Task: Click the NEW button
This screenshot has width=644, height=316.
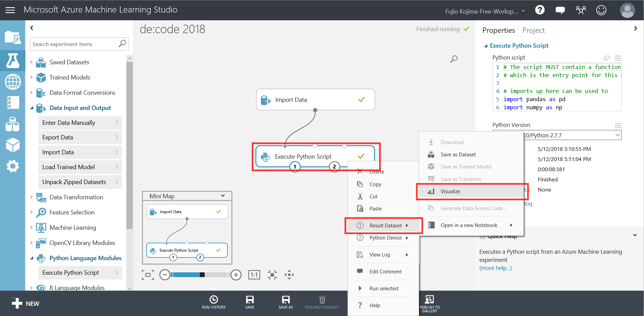Action: (25, 303)
